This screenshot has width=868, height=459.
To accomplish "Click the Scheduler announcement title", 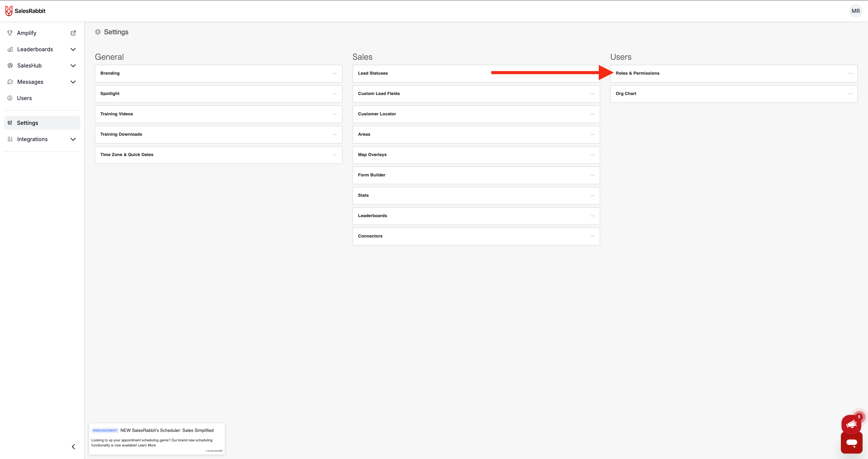I will pos(167,430).
